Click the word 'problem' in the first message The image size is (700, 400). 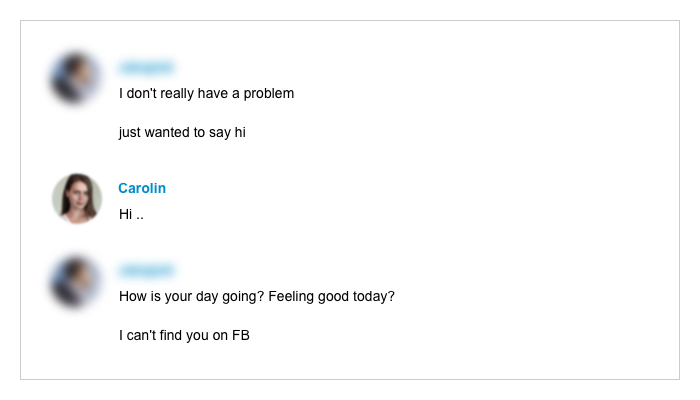(269, 94)
